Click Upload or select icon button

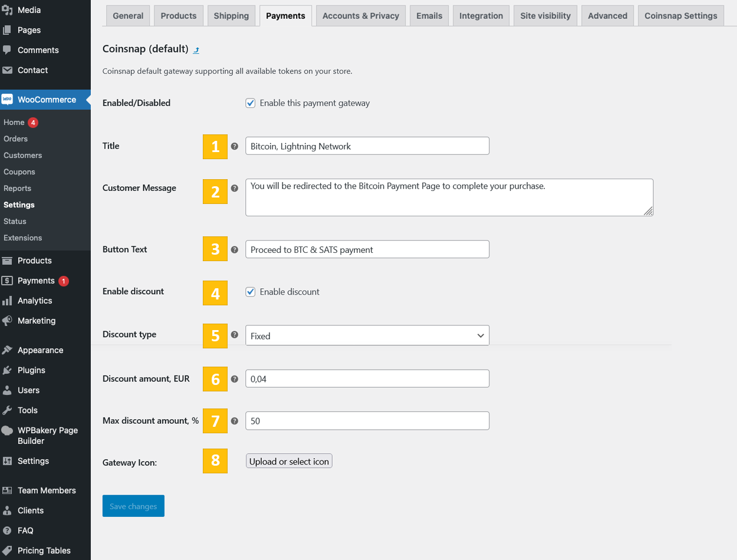click(x=289, y=462)
